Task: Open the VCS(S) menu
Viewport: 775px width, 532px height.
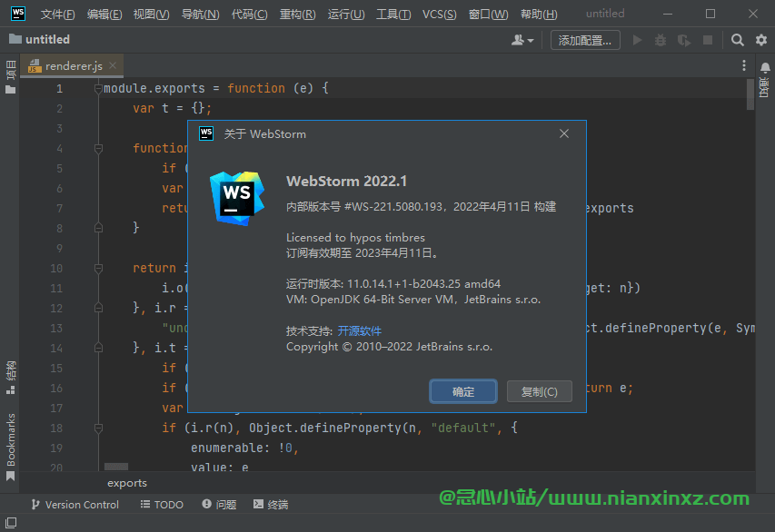Action: point(440,15)
